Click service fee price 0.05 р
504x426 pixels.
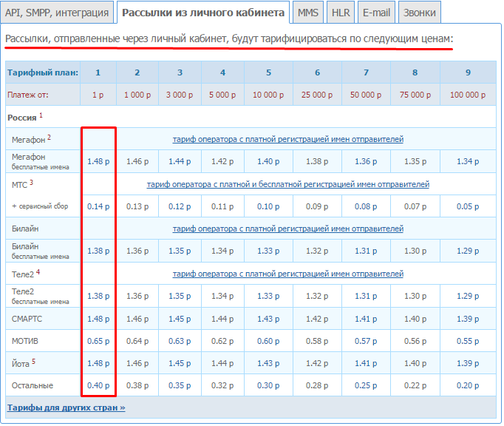coord(468,206)
